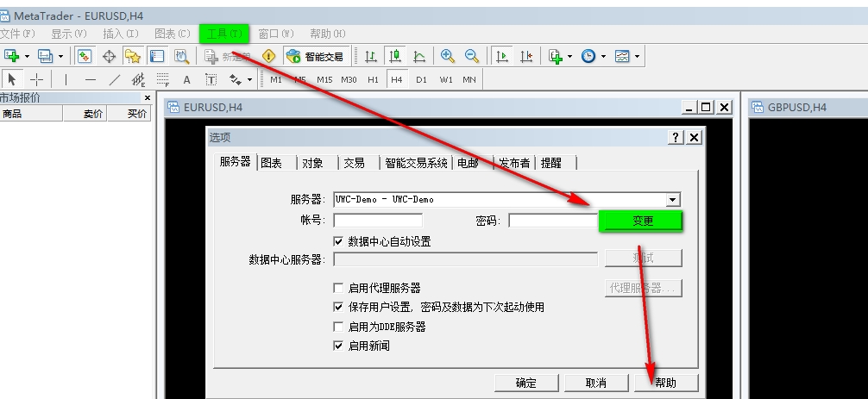
Task: Click the 密码 input field
Action: [553, 221]
